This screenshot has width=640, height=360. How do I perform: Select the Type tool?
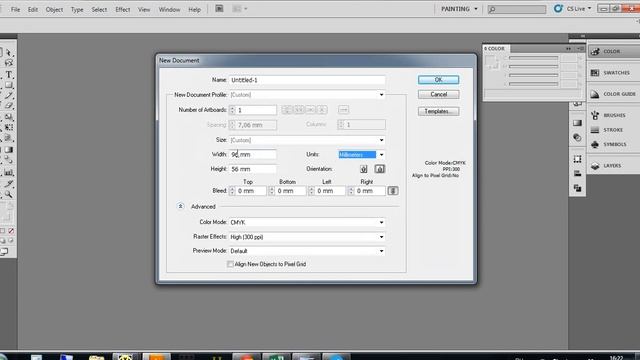pyautogui.click(x=9, y=75)
